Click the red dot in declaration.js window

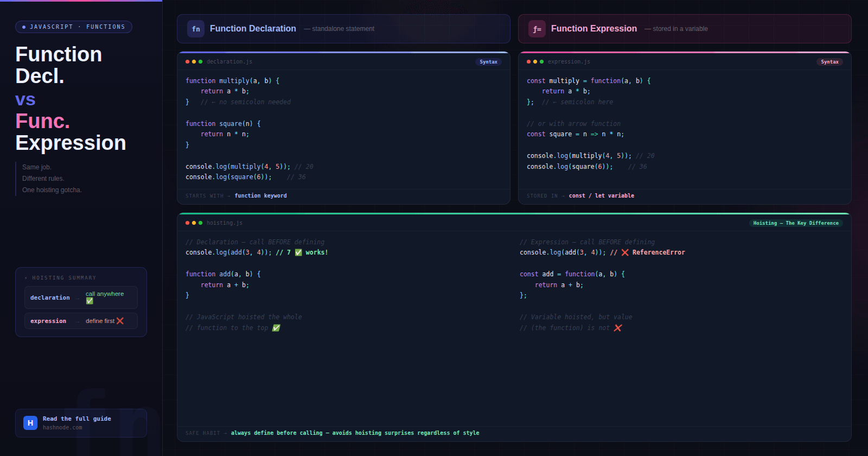188,62
